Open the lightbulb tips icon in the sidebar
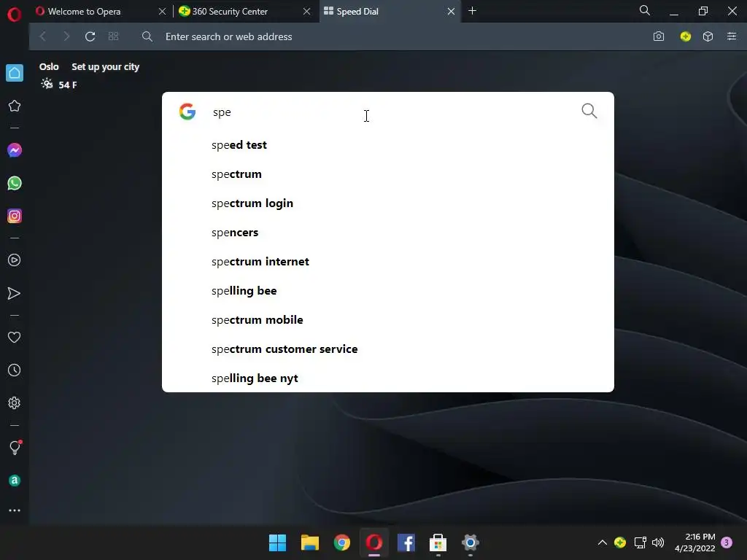747x560 pixels. coord(15,447)
